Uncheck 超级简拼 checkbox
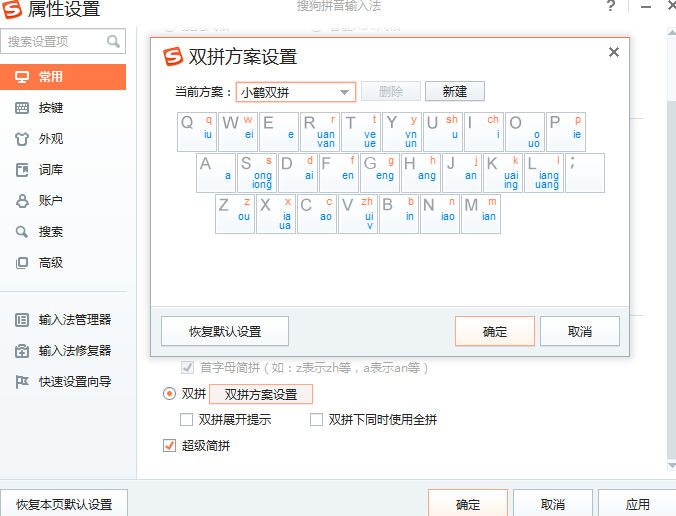The width and height of the screenshot is (676, 516). point(169,446)
